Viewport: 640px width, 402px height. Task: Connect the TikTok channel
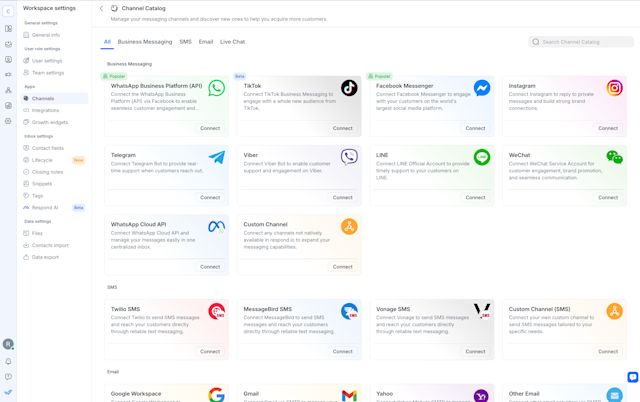342,128
